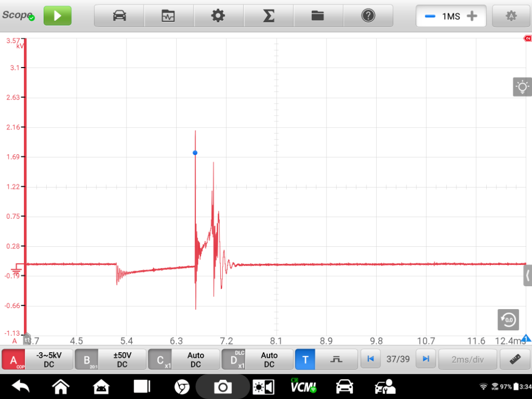Screen dimensions: 532x399
Task: Open the waveform preset icon in toolbar
Action: coord(169,16)
